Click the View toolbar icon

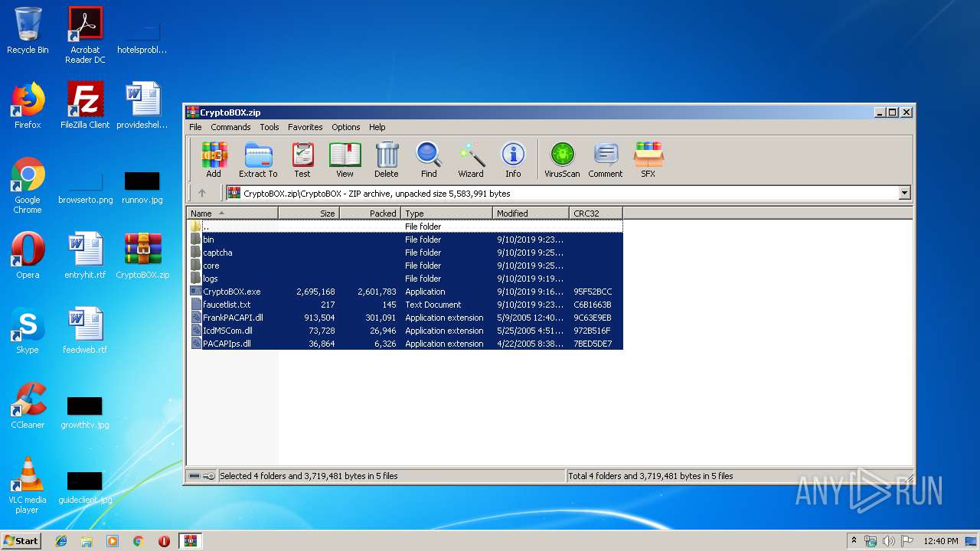[345, 160]
